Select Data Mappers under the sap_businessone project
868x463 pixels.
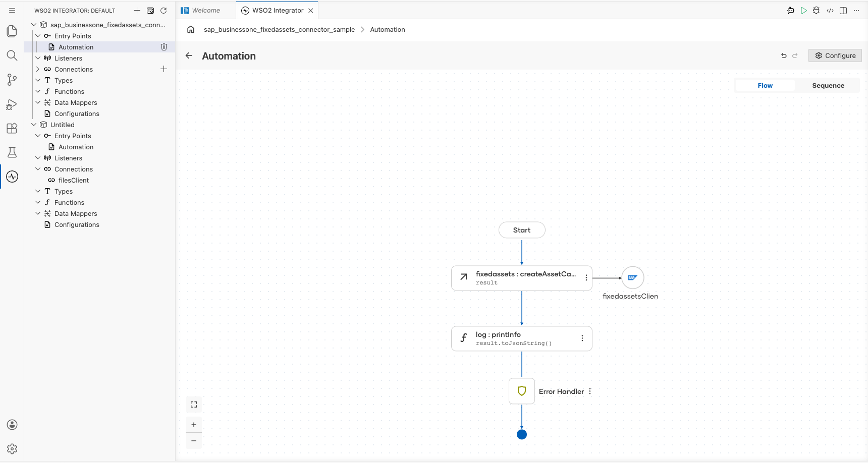pos(76,102)
